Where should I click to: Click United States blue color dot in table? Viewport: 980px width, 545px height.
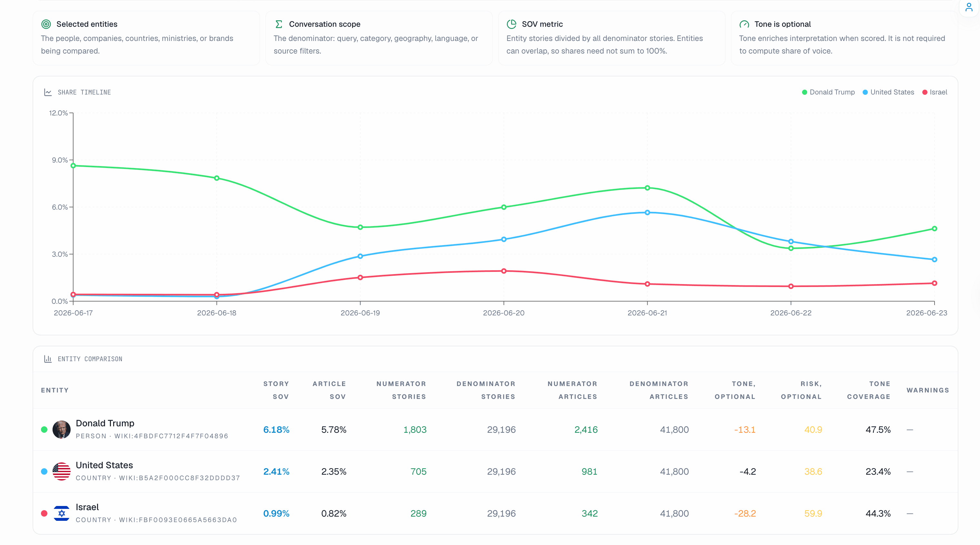pyautogui.click(x=44, y=471)
